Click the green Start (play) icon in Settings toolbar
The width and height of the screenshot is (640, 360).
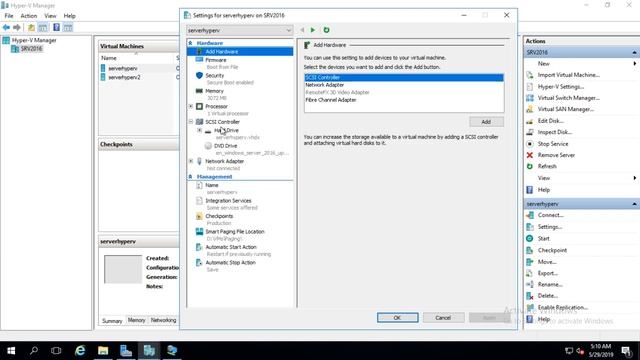click(313, 30)
